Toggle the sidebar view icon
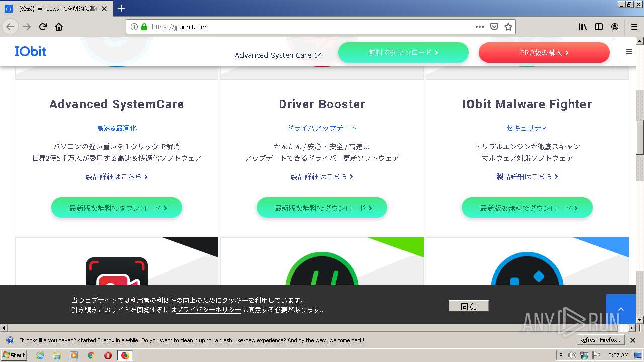This screenshot has height=362, width=644. click(599, 27)
